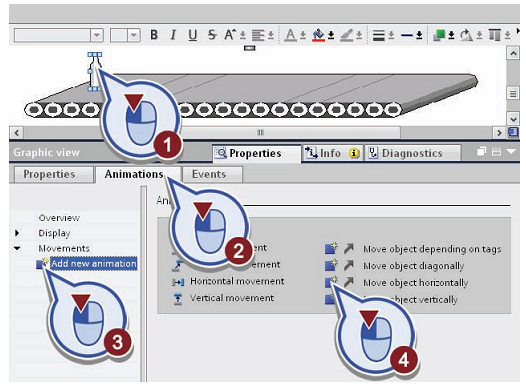Click the text alignment icon
The image size is (526, 388).
pyautogui.click(x=258, y=35)
